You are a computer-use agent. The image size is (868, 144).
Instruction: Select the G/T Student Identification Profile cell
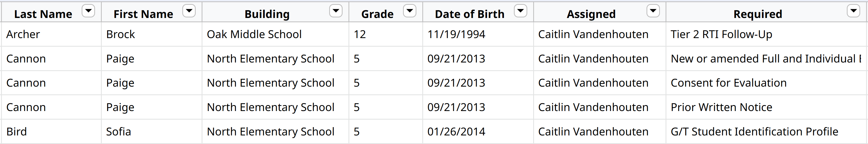(x=767, y=132)
